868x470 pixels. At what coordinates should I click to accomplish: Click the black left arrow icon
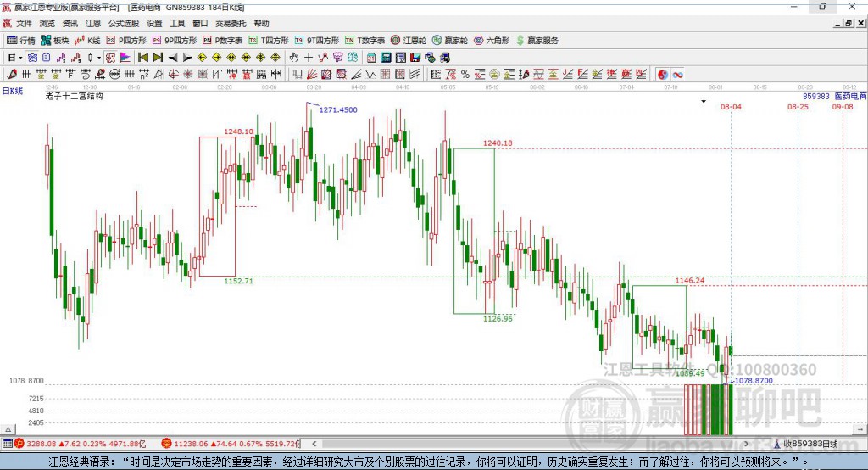click(x=173, y=58)
